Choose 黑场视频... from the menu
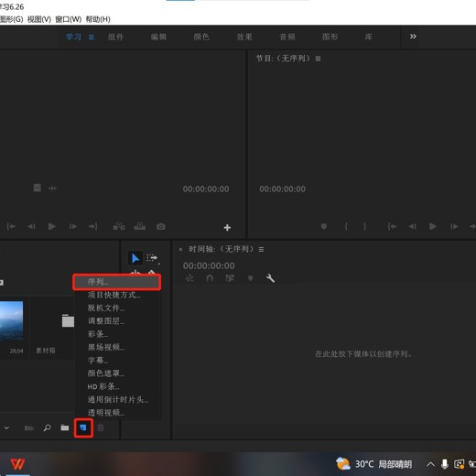476x476 pixels. point(118,347)
